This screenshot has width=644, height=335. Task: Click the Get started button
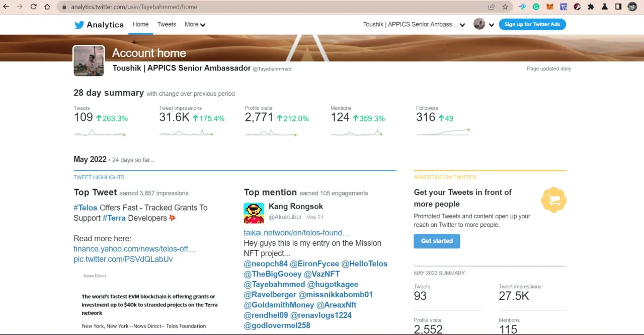click(437, 241)
